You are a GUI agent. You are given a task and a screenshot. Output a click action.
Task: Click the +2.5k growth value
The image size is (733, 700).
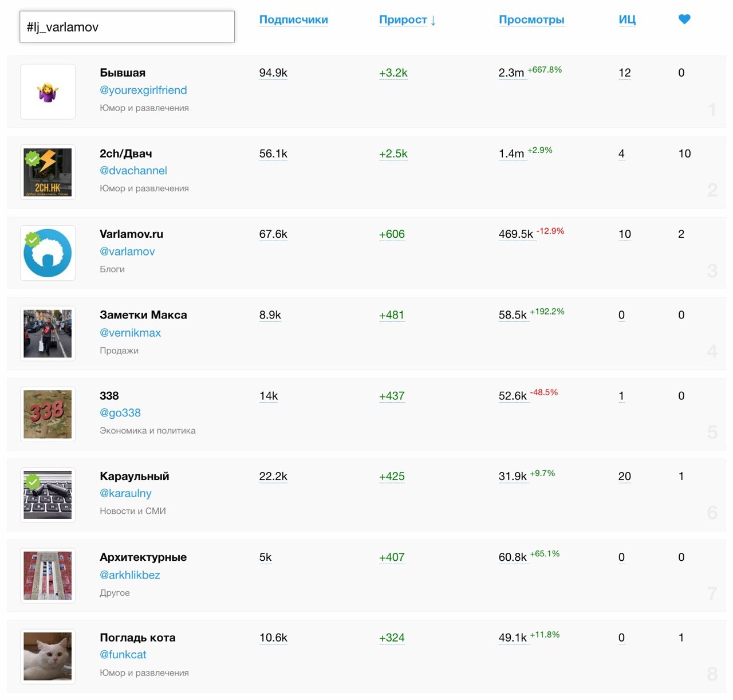(393, 154)
